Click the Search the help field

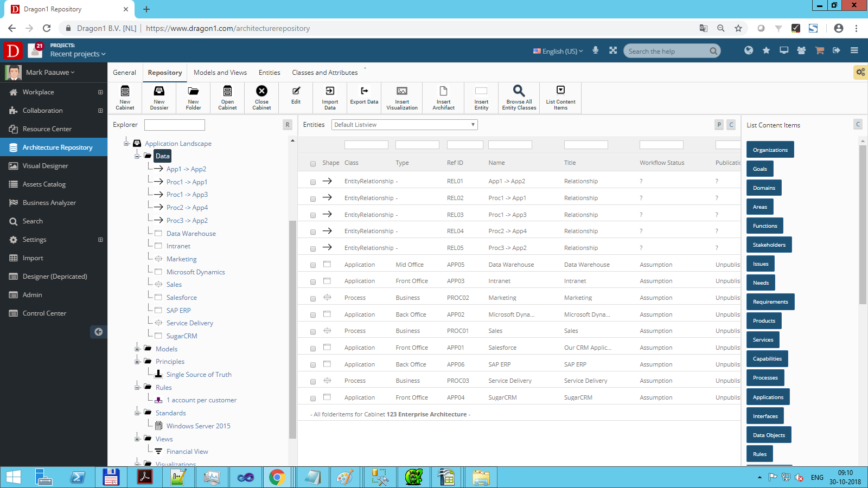tap(668, 51)
